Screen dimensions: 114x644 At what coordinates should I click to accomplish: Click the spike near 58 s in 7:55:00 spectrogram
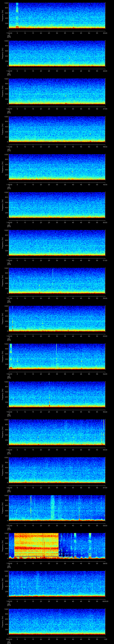[102, 432]
